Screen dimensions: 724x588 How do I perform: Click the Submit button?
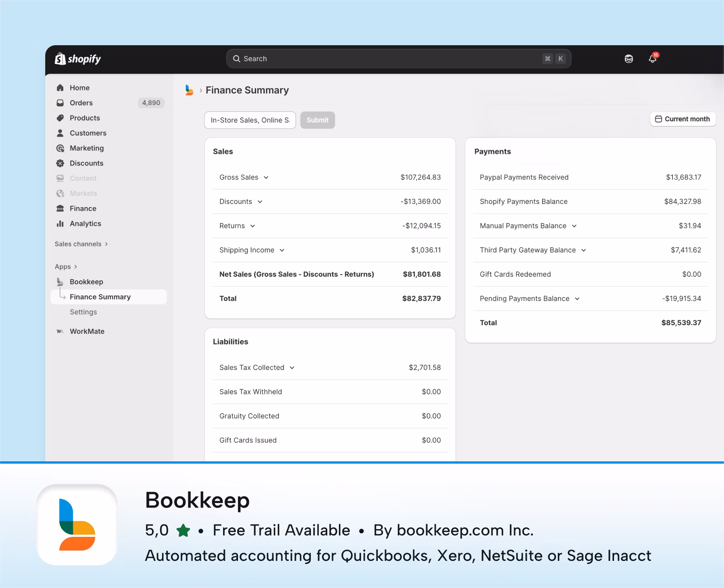[318, 120]
